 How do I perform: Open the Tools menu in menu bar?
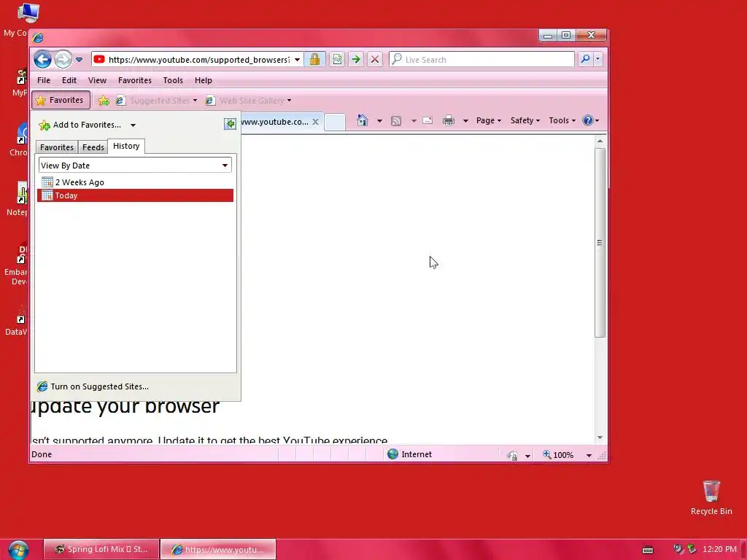pyautogui.click(x=173, y=80)
